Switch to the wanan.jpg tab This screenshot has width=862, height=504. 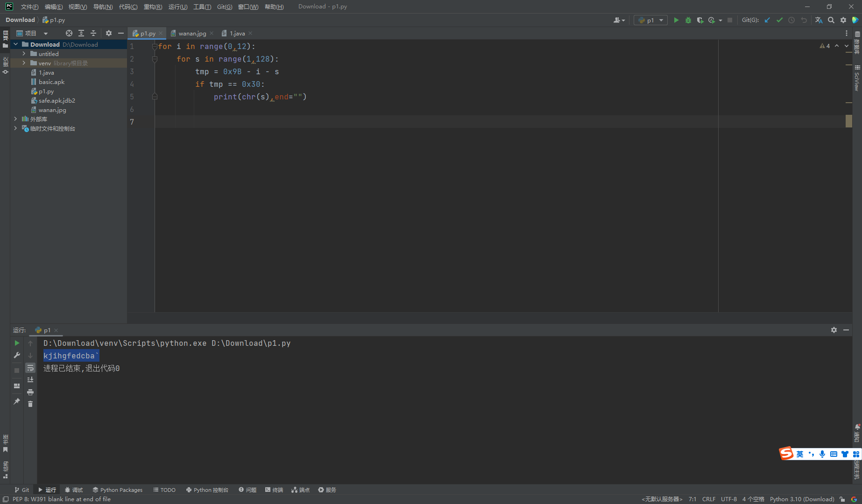[191, 33]
